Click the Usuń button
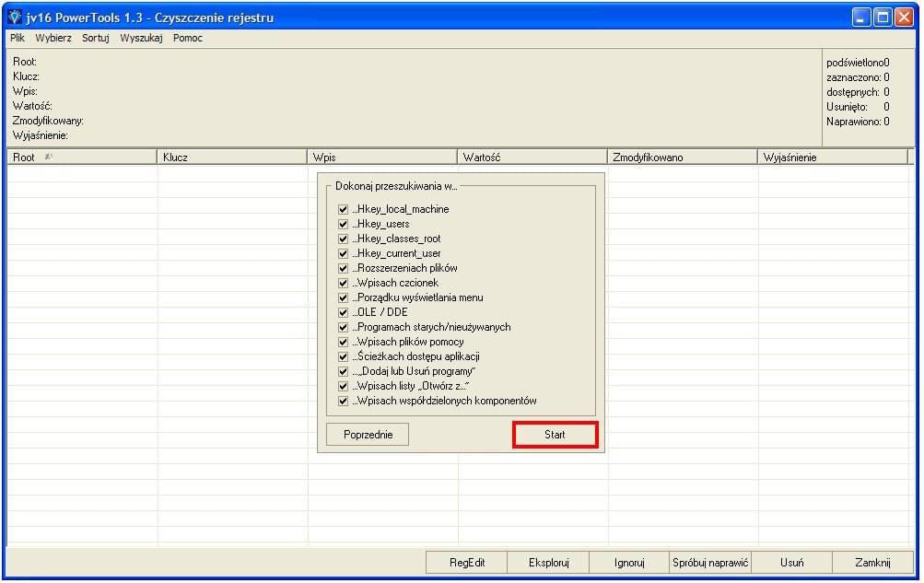The height and width of the screenshot is (583, 924). (791, 563)
